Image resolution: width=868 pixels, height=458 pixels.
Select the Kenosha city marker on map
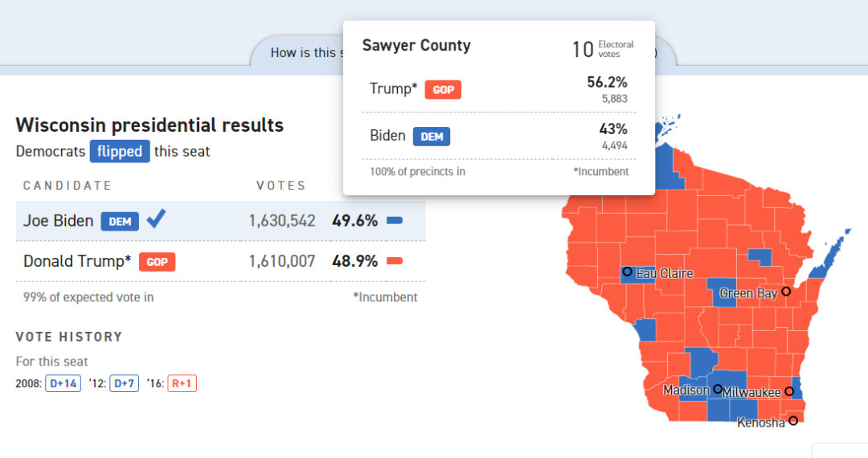(793, 420)
